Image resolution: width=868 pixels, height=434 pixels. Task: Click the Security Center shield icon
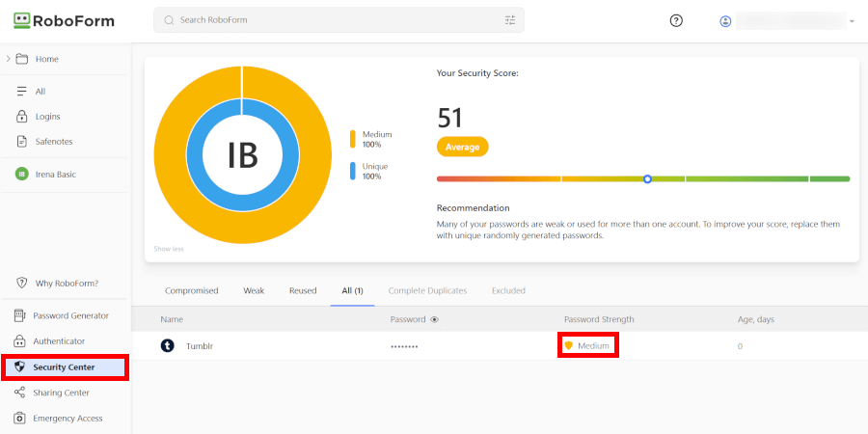coord(19,366)
